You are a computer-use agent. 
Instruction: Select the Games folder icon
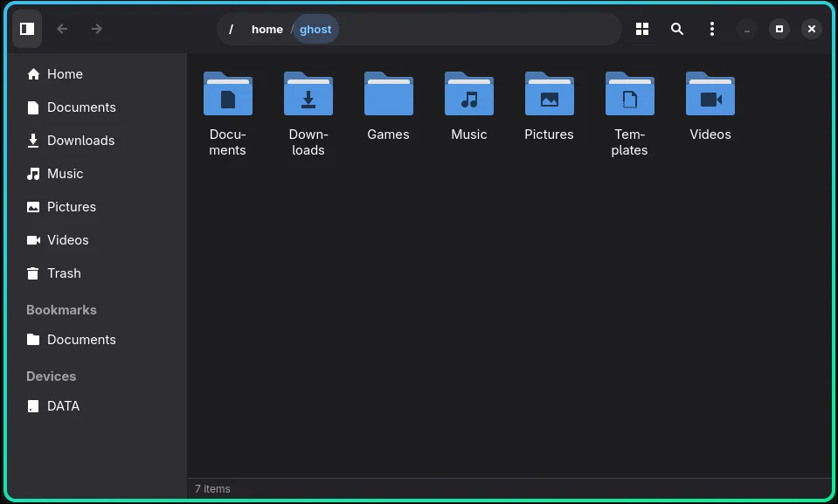[x=389, y=94]
